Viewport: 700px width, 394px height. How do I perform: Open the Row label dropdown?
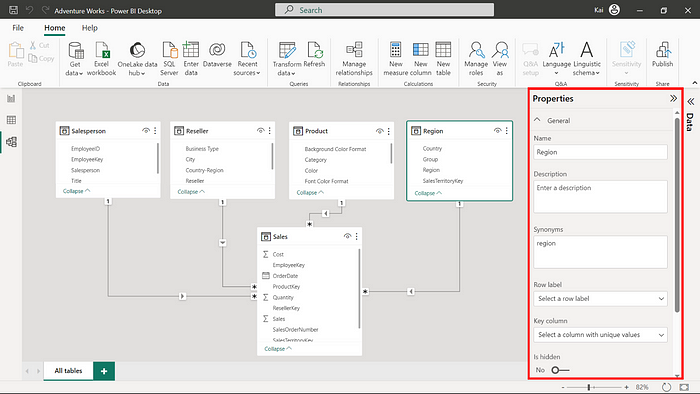pyautogui.click(x=600, y=299)
